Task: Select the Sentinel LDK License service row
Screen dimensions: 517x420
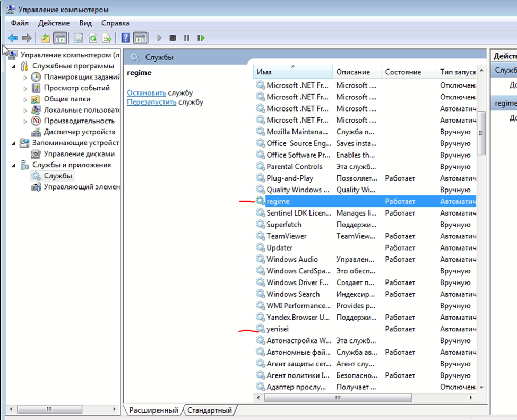Action: pos(365,213)
